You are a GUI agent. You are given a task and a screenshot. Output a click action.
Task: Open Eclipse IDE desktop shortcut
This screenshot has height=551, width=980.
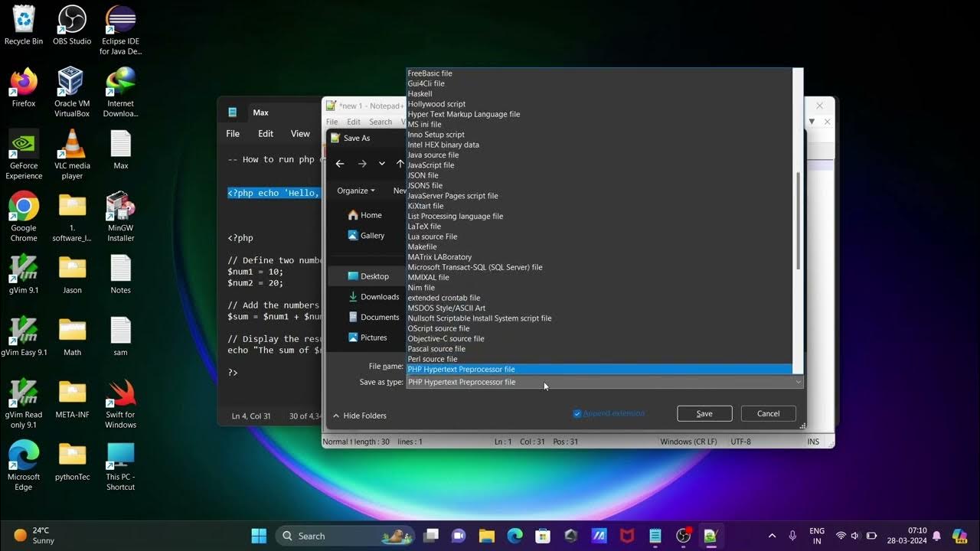click(x=121, y=30)
